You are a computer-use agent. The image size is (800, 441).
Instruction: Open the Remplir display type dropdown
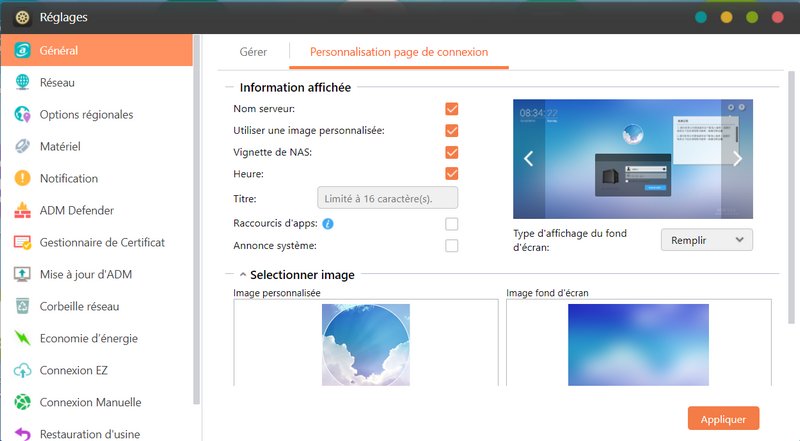707,240
